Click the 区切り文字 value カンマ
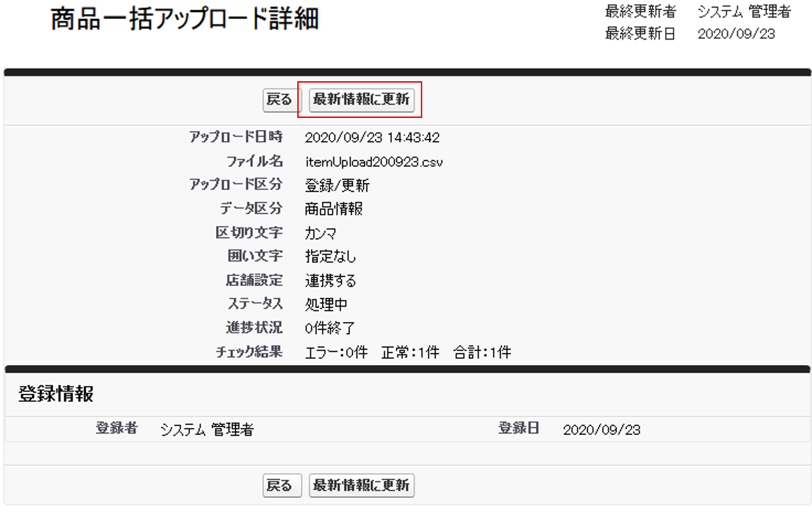This screenshot has height=512, width=812. [x=321, y=233]
